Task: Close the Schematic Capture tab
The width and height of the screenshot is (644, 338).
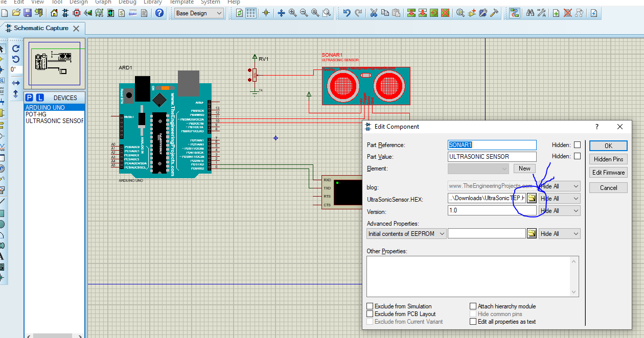Action: tap(76, 29)
